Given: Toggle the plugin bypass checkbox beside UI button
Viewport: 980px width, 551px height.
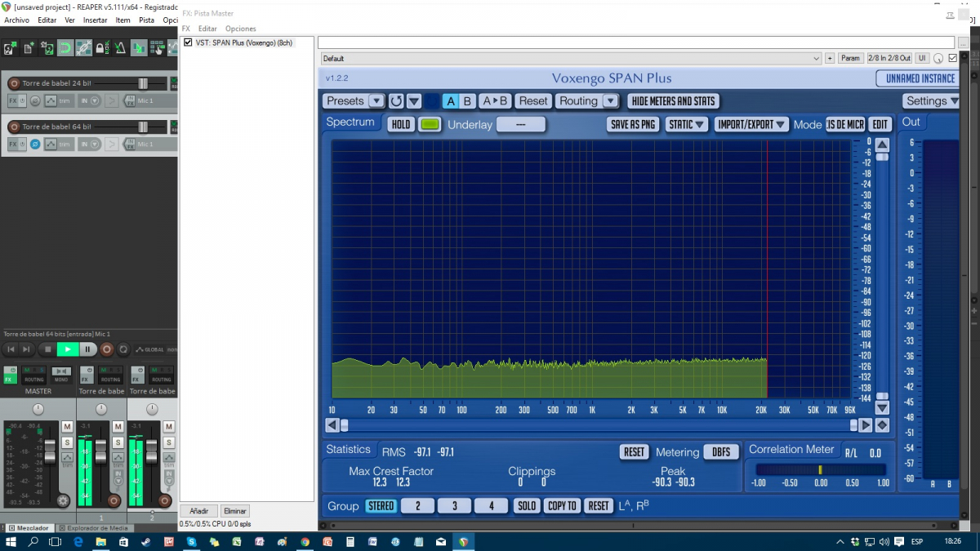Looking at the screenshot, I should (x=953, y=58).
